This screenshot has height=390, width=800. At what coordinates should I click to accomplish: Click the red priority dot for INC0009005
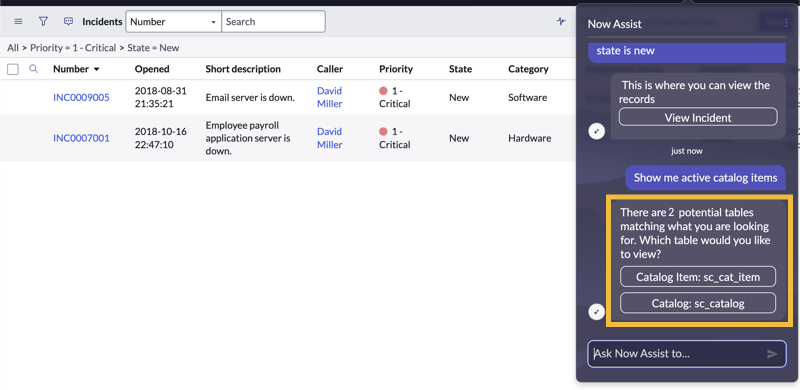383,91
